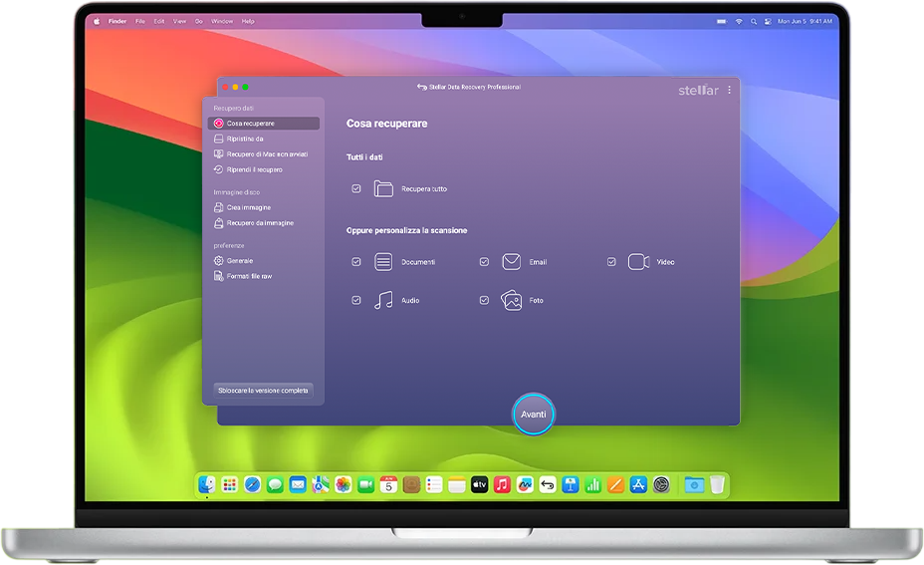This screenshot has height=565, width=924.
Task: Uncheck the Documenti checkbox
Action: click(355, 262)
